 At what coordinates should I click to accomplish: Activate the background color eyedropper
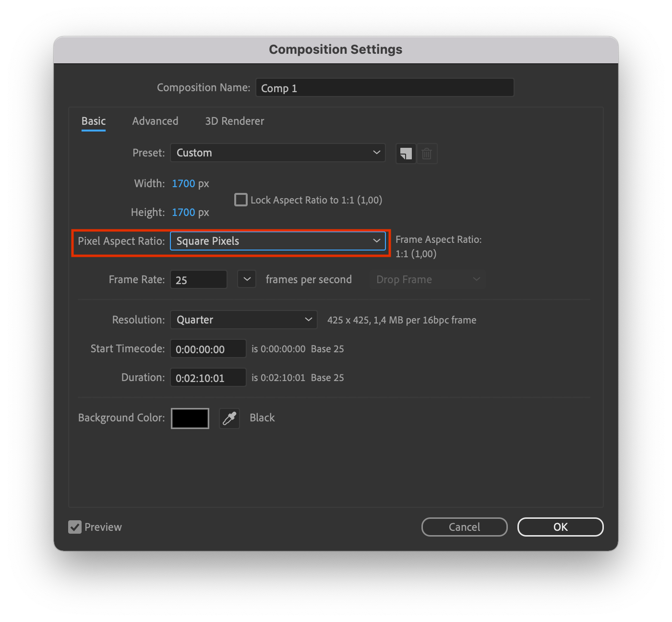pyautogui.click(x=229, y=418)
